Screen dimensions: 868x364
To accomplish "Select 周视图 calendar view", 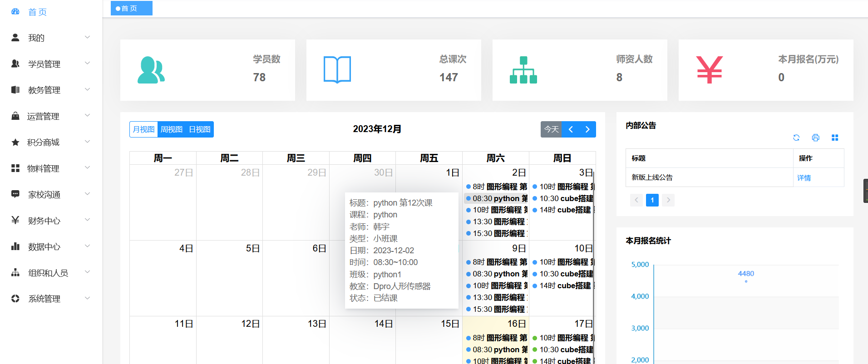I will [x=172, y=129].
